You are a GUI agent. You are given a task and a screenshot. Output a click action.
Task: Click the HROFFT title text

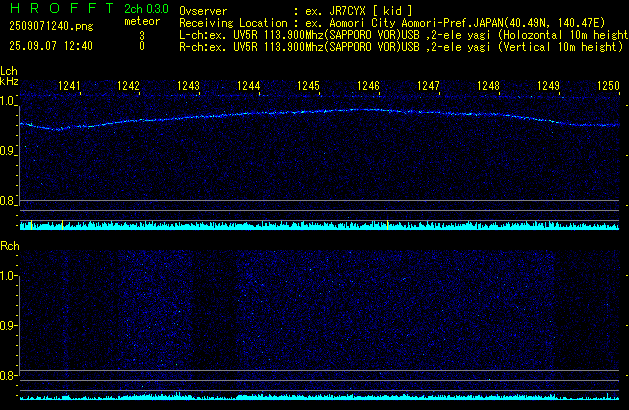62,8
